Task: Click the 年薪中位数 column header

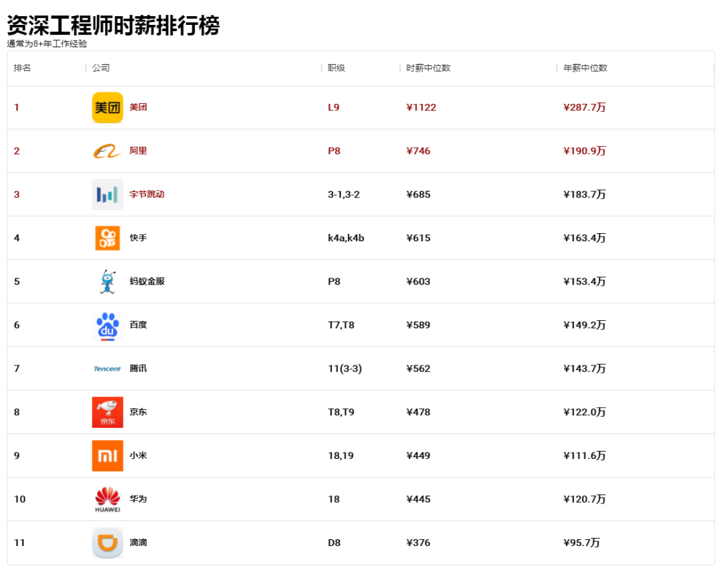Action: point(585,68)
